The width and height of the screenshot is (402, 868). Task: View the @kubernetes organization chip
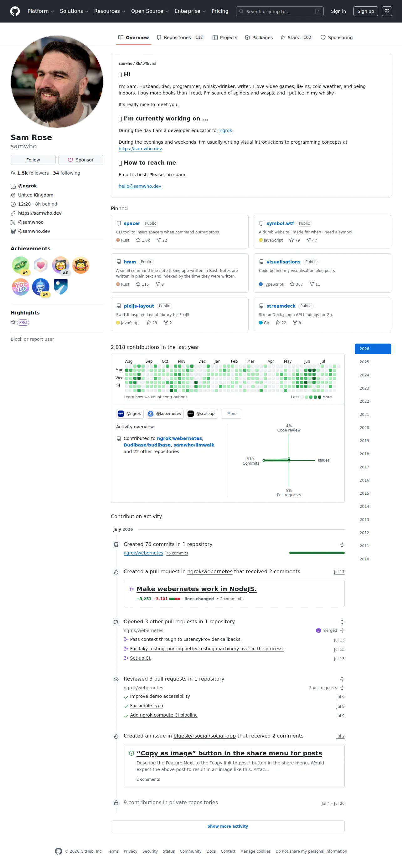pyautogui.click(x=165, y=413)
